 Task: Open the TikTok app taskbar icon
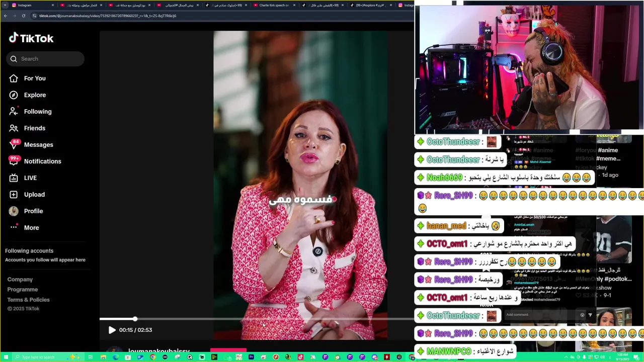(x=300, y=357)
